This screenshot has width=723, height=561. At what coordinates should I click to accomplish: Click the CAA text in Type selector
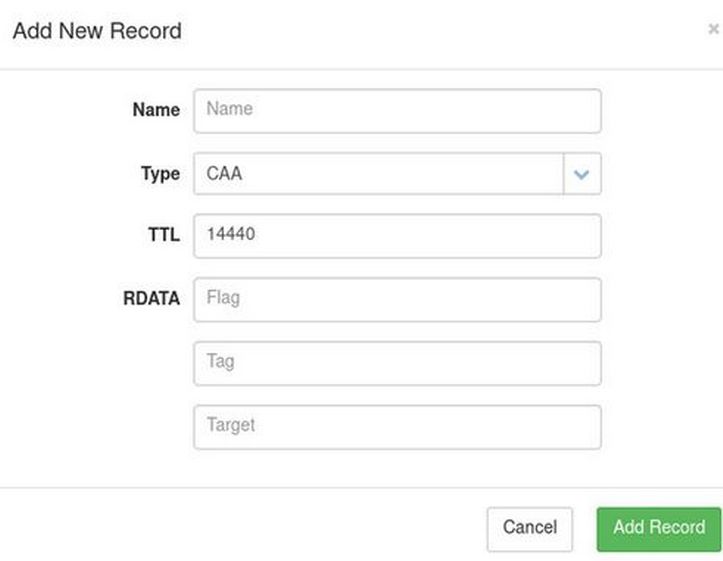pyautogui.click(x=224, y=174)
